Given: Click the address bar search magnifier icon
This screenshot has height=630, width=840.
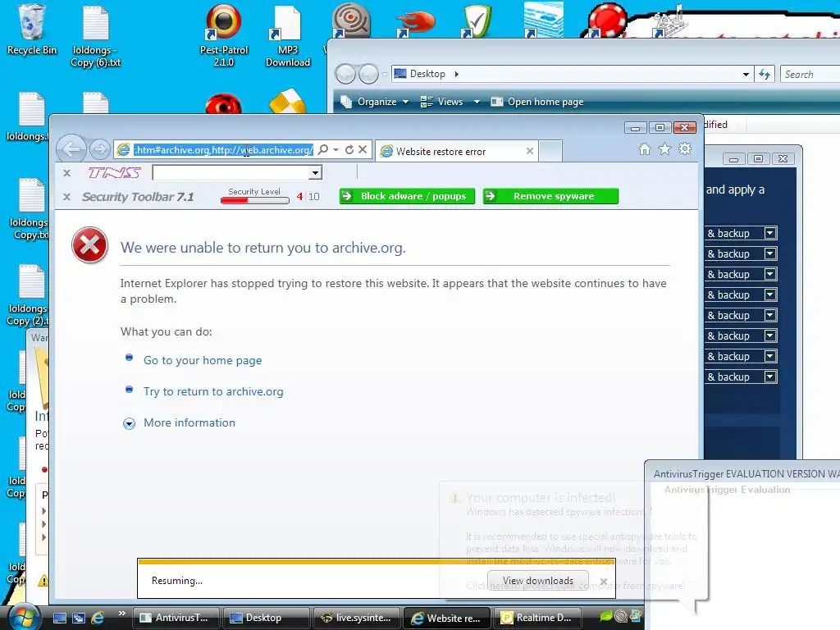Looking at the screenshot, I should pyautogui.click(x=323, y=150).
